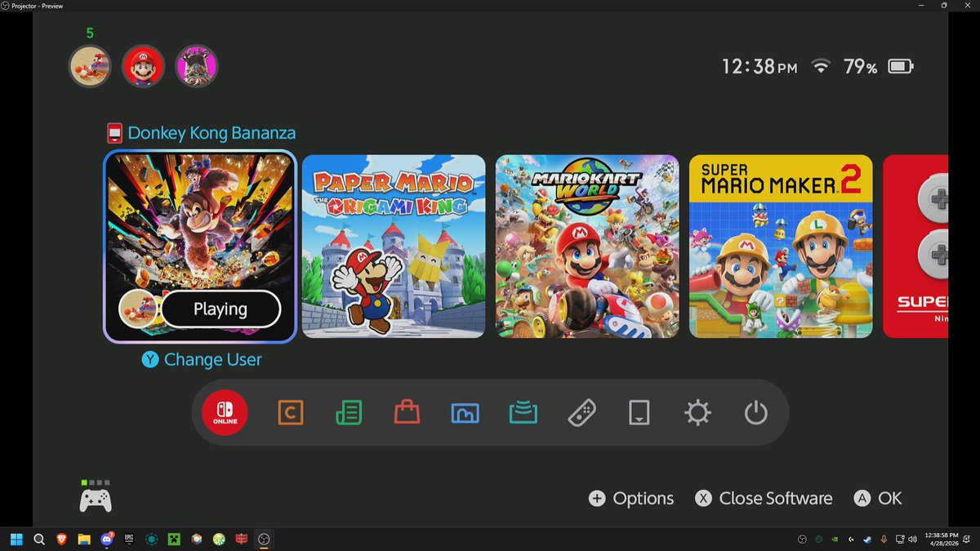This screenshot has width=980, height=551.
Task: Open the Controllers icon
Action: click(581, 413)
